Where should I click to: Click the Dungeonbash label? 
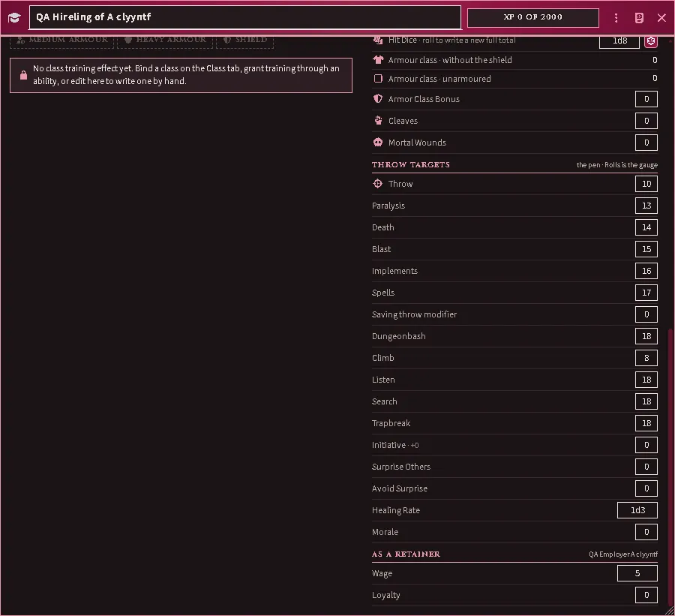(x=399, y=336)
